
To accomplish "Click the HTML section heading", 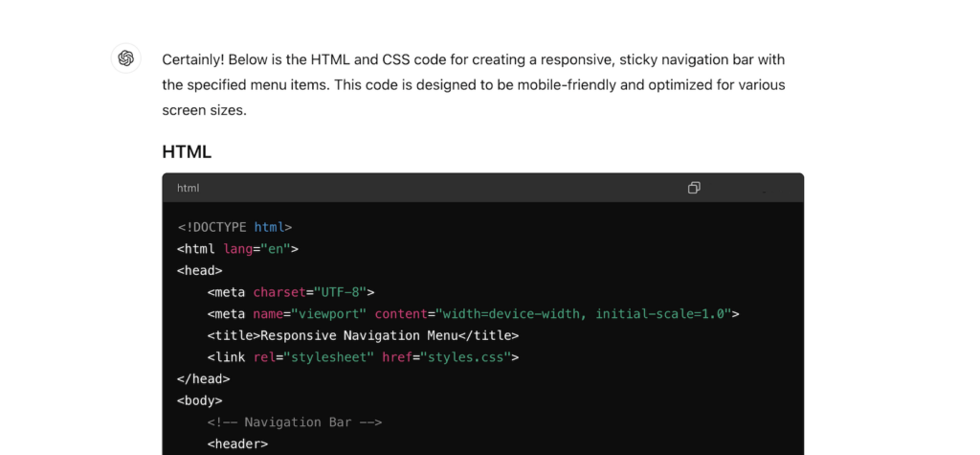I will [187, 151].
